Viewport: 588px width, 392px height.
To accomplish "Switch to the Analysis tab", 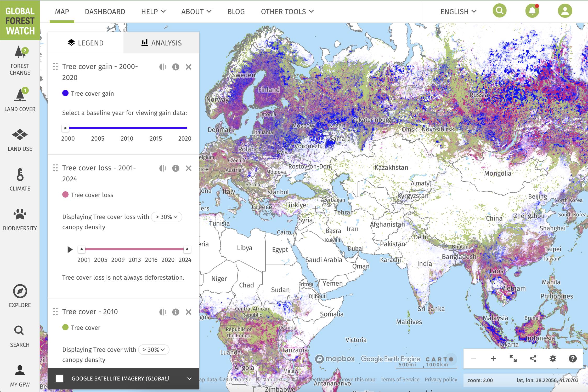I will pyautogui.click(x=161, y=43).
